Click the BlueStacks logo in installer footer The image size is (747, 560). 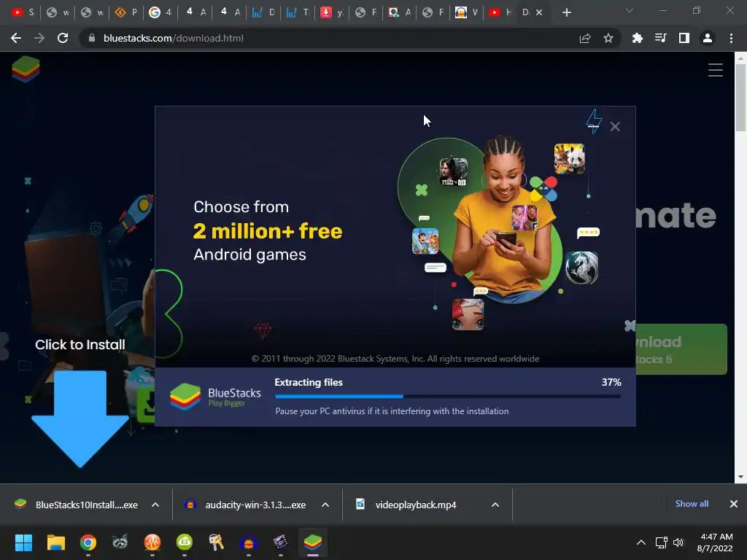216,397
